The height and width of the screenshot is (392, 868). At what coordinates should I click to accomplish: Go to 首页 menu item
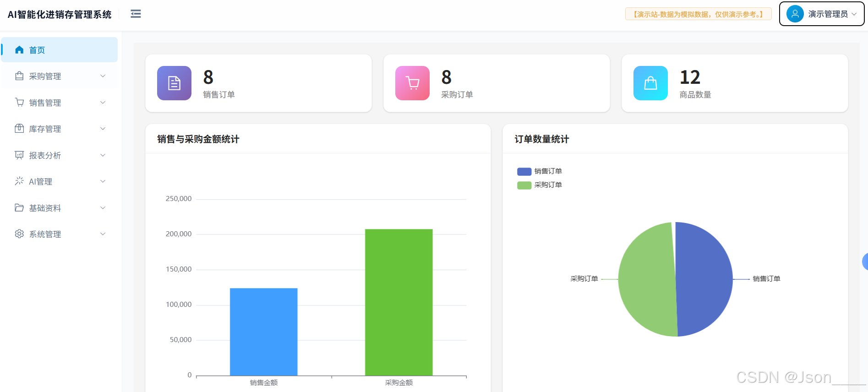59,50
